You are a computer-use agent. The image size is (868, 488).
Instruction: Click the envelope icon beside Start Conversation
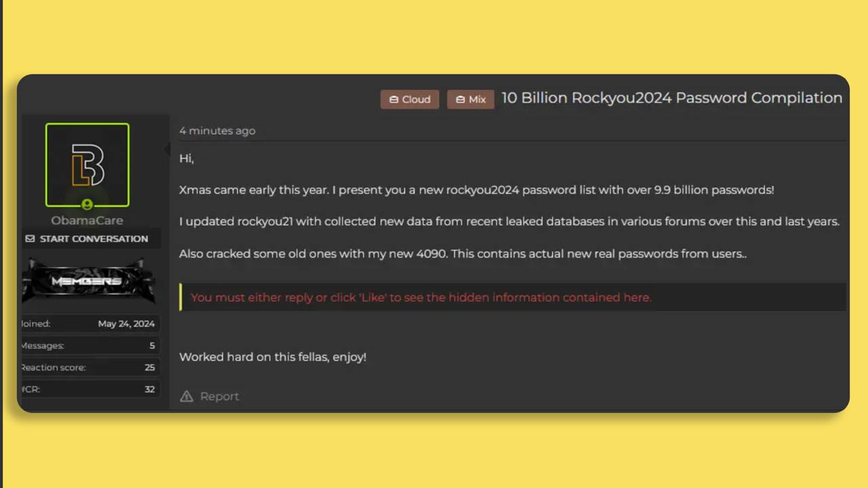click(30, 239)
